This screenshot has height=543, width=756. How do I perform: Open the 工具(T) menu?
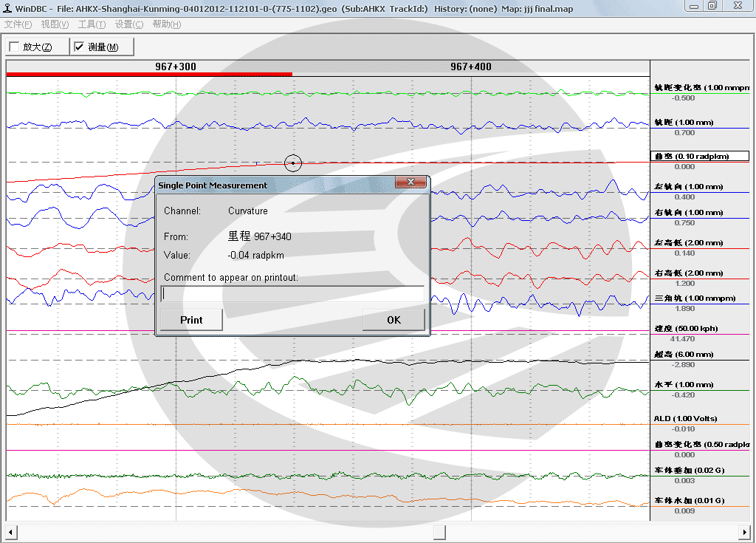tap(92, 24)
